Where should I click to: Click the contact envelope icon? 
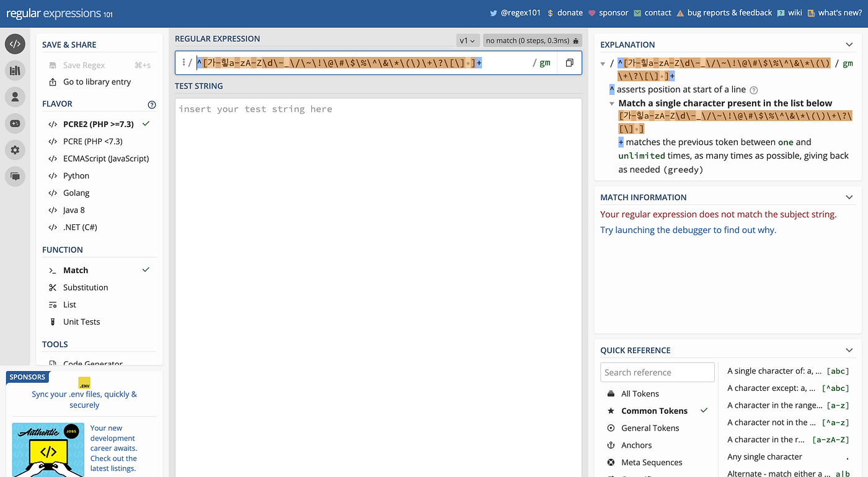pos(637,13)
